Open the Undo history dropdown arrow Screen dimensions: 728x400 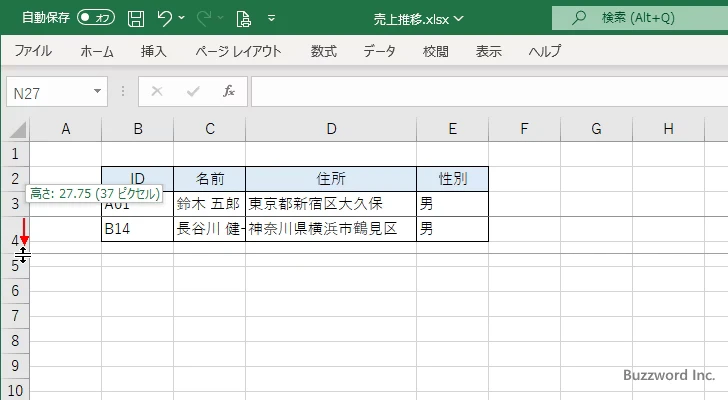click(183, 18)
